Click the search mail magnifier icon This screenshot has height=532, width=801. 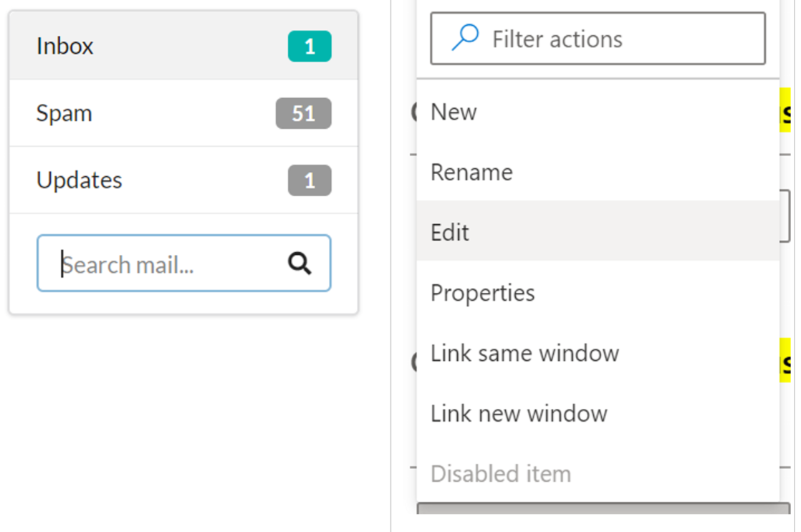tap(299, 264)
